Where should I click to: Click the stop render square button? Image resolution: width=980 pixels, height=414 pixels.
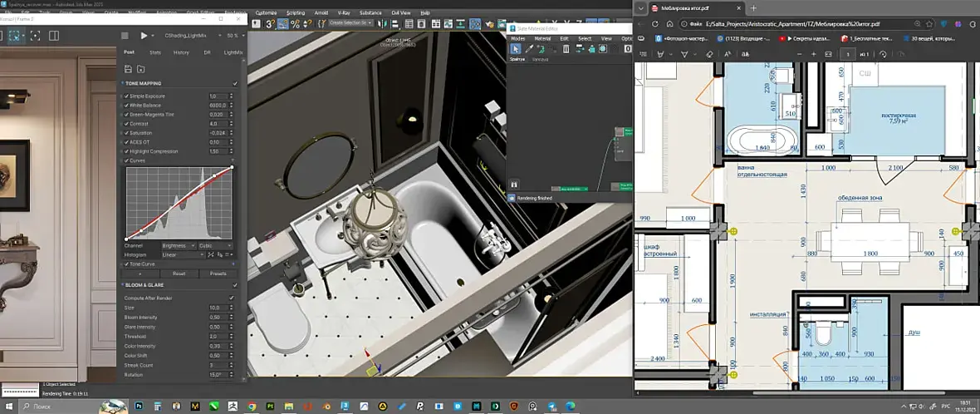point(125,36)
